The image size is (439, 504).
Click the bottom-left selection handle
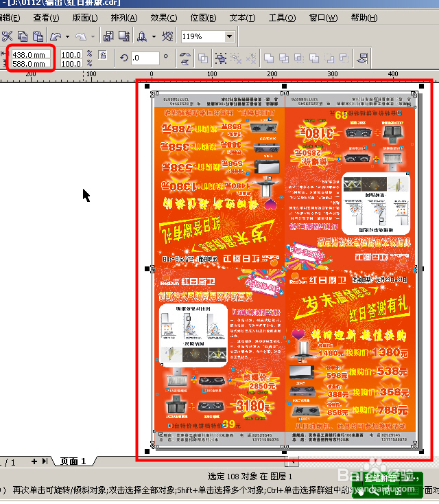coord(147,451)
